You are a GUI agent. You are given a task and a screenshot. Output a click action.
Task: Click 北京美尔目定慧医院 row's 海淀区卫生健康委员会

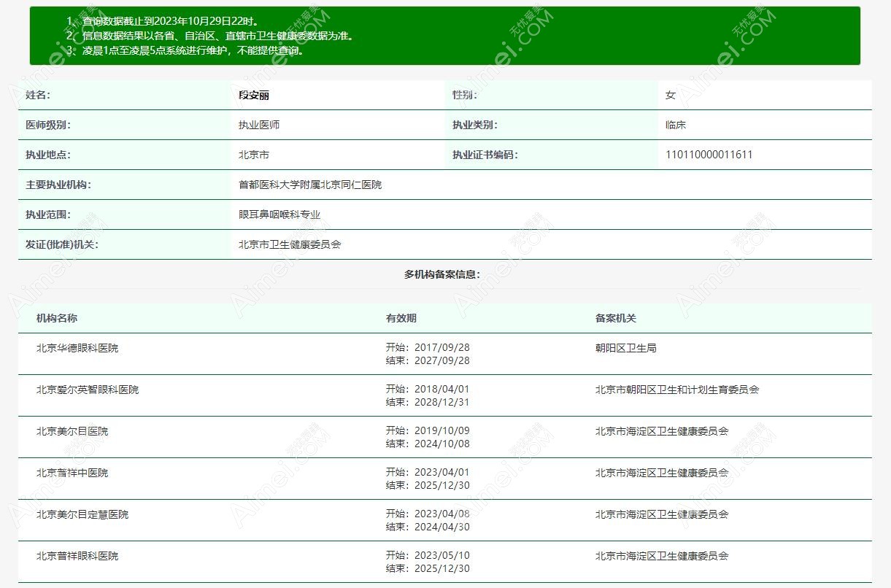(x=662, y=514)
